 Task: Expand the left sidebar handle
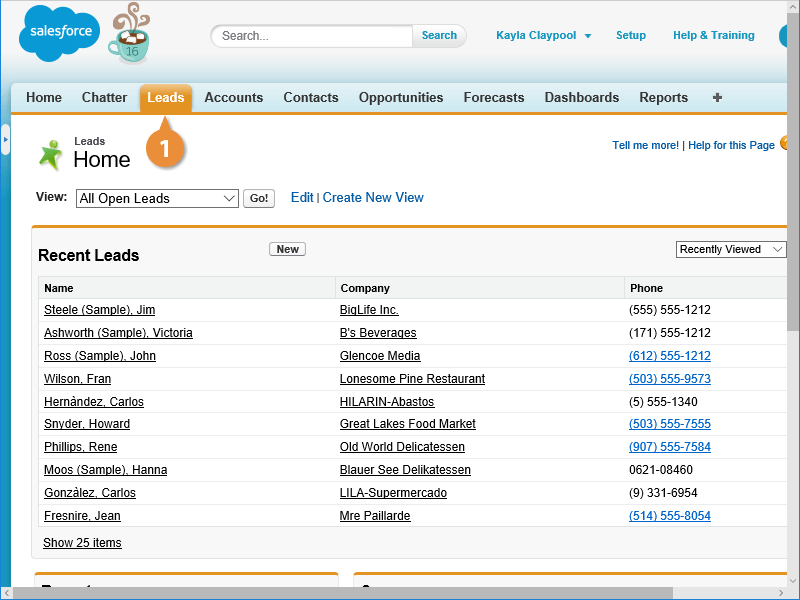[5, 139]
